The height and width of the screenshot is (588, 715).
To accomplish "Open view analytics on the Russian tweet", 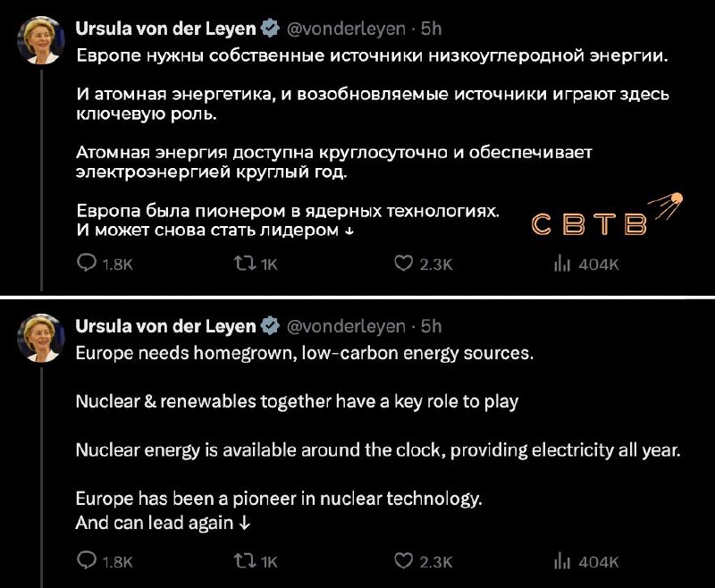I will [x=563, y=264].
